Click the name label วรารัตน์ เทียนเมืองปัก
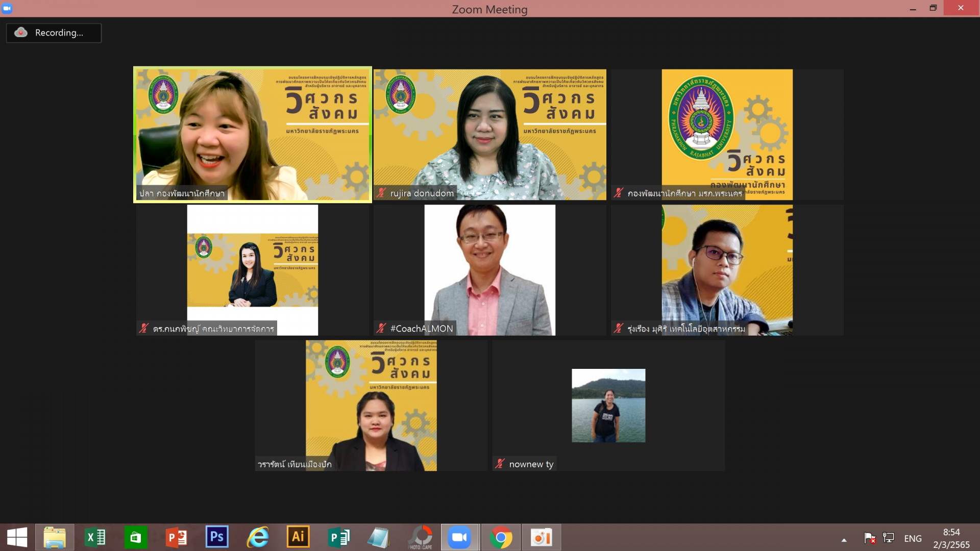This screenshot has width=980, height=551. pyautogui.click(x=295, y=464)
